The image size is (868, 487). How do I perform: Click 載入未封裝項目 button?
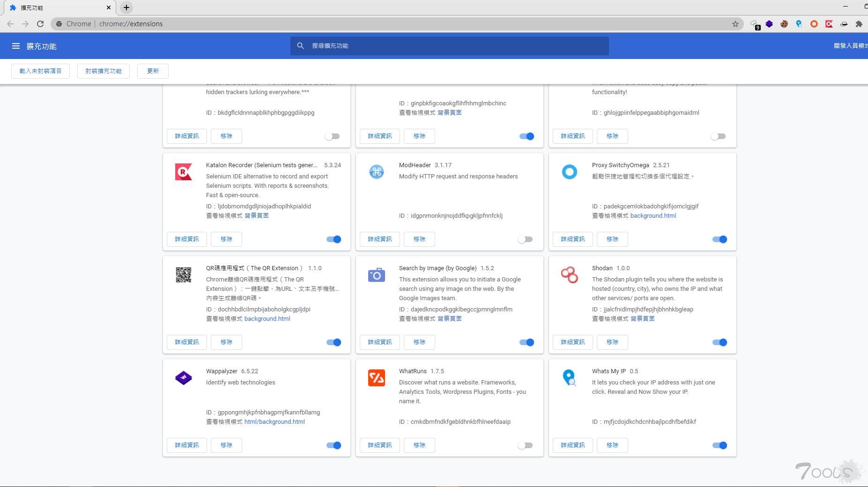point(40,71)
